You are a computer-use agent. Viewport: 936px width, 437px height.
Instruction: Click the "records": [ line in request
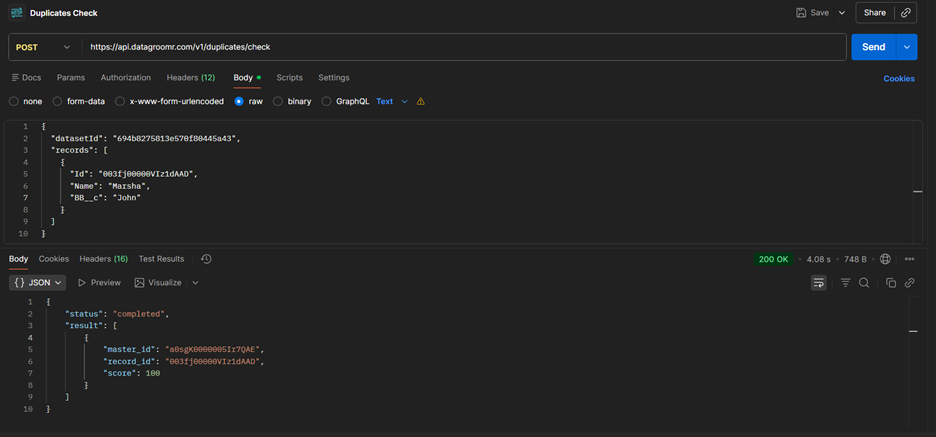[79, 150]
